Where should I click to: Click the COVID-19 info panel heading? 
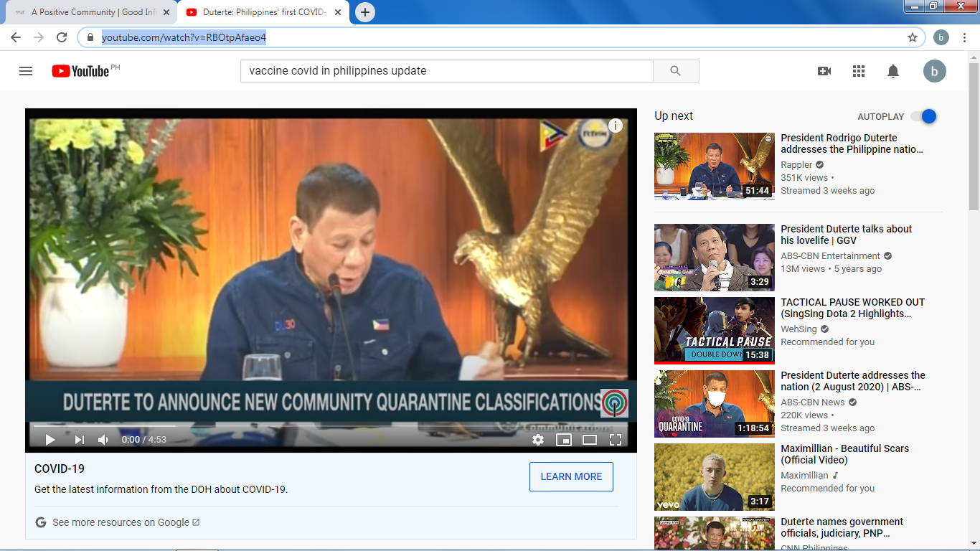click(x=60, y=468)
